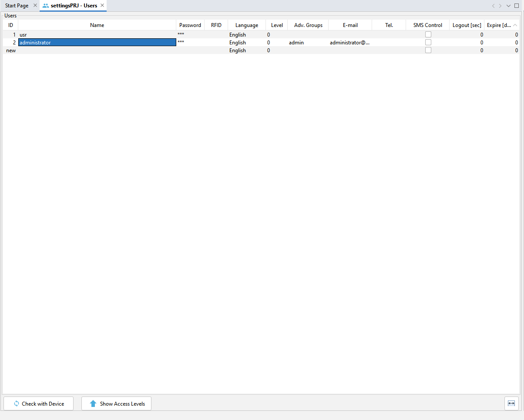Click the E-mail column header

click(x=350, y=25)
